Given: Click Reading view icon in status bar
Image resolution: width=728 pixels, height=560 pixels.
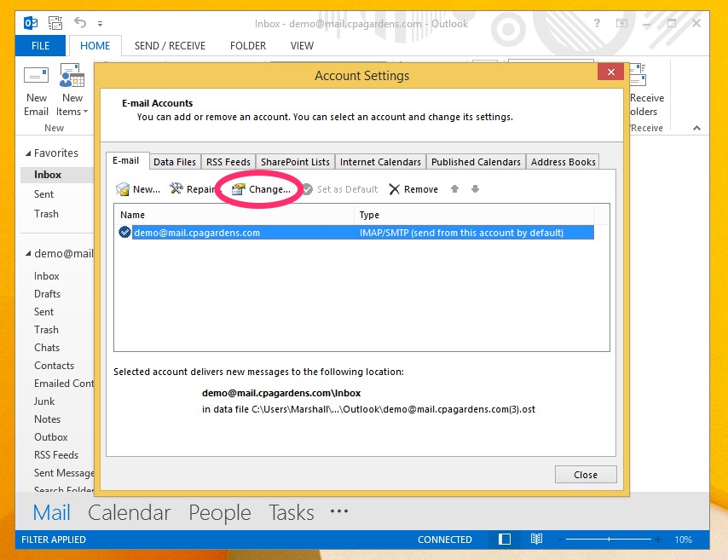Looking at the screenshot, I should click(x=536, y=539).
